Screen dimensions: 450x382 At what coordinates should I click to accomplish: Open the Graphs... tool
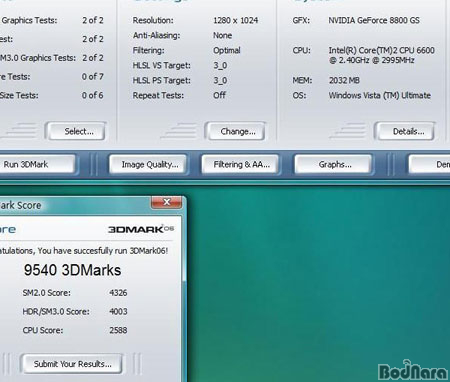[x=333, y=164]
